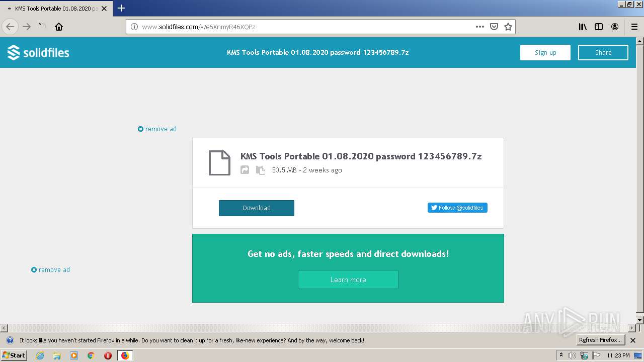Show site information icon in address bar

click(x=134, y=27)
